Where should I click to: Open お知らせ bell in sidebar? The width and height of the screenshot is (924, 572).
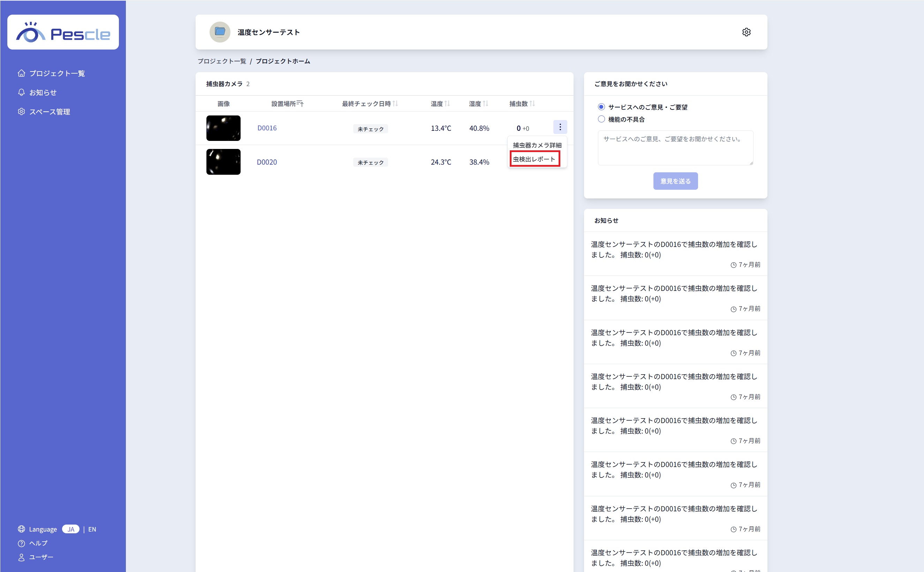(42, 92)
